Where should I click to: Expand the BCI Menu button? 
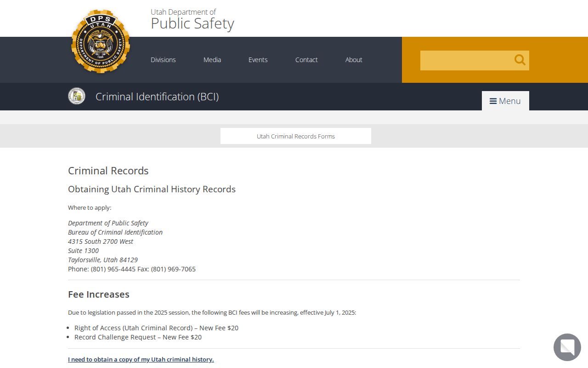point(505,101)
